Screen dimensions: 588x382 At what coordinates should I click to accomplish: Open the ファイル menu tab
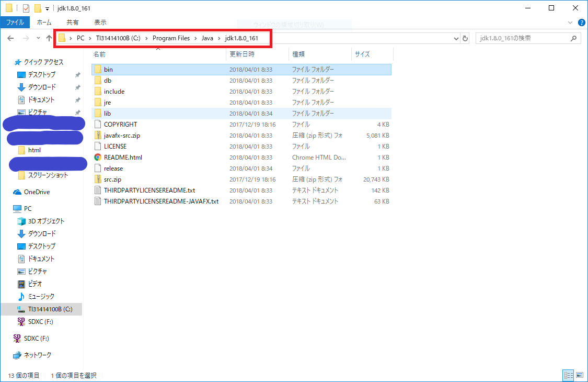click(x=15, y=23)
